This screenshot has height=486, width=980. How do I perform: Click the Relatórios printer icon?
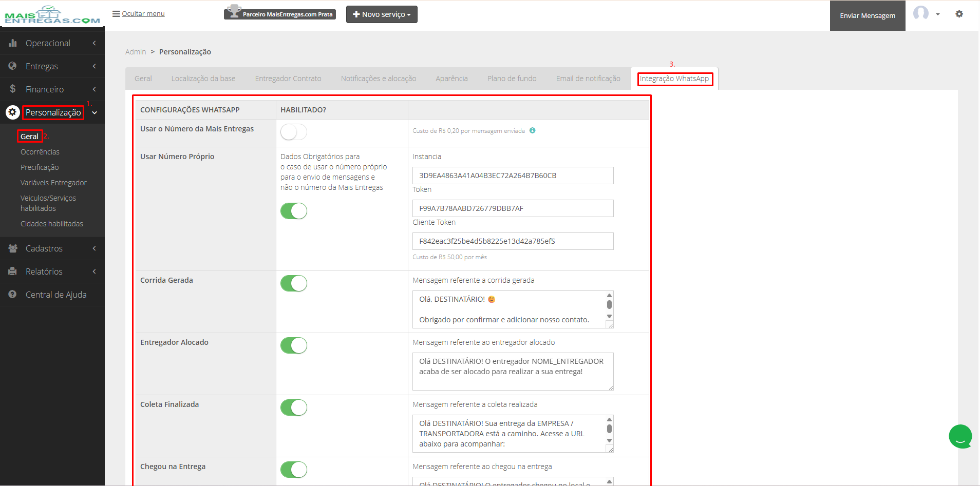[13, 271]
